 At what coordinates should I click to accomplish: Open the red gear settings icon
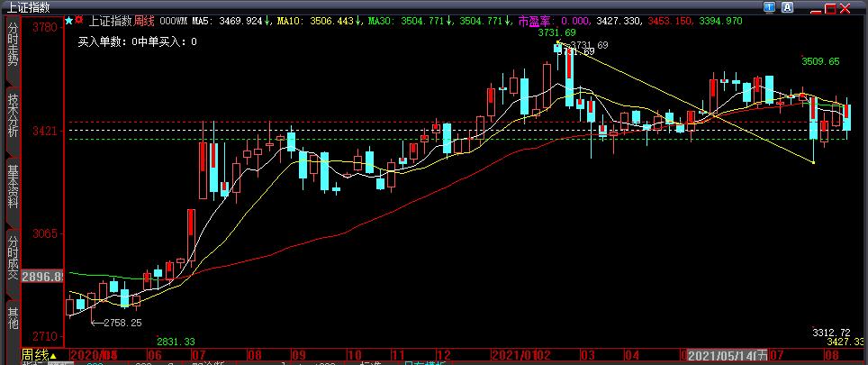80,20
